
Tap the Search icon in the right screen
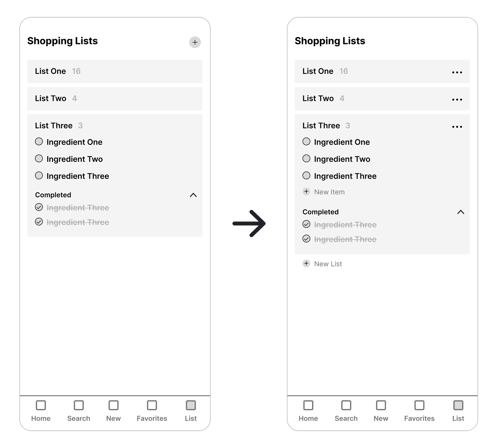346,406
